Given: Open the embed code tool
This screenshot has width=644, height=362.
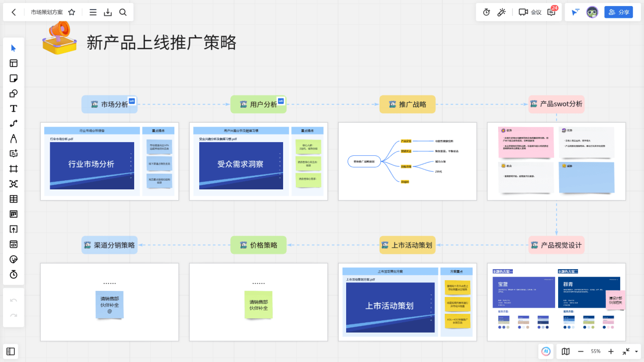Looking at the screenshot, I should coord(14,244).
